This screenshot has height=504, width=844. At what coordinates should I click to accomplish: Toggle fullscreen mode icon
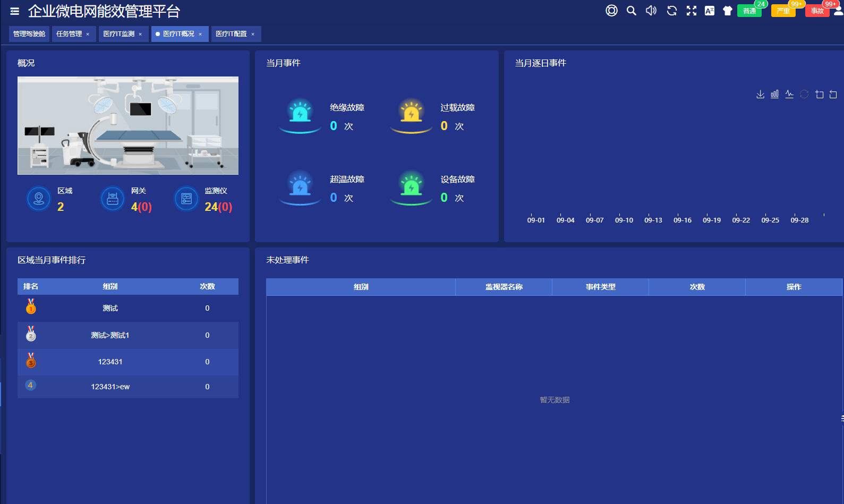pyautogui.click(x=692, y=11)
